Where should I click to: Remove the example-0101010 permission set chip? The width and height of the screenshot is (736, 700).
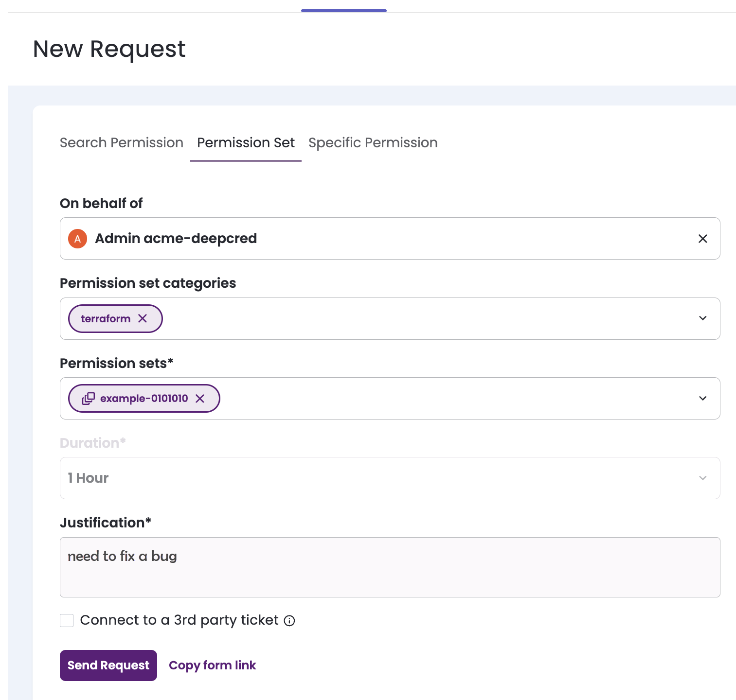click(200, 399)
